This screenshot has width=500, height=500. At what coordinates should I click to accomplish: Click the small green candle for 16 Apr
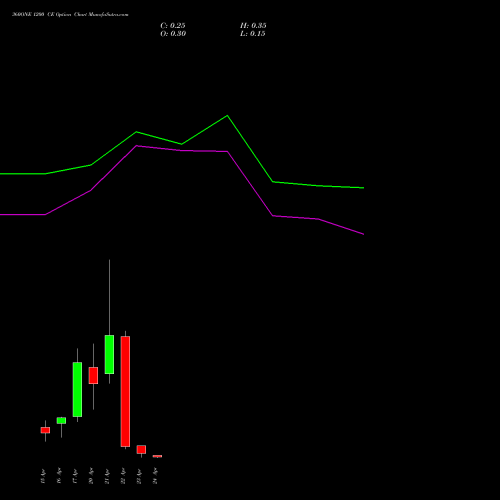click(x=61, y=420)
